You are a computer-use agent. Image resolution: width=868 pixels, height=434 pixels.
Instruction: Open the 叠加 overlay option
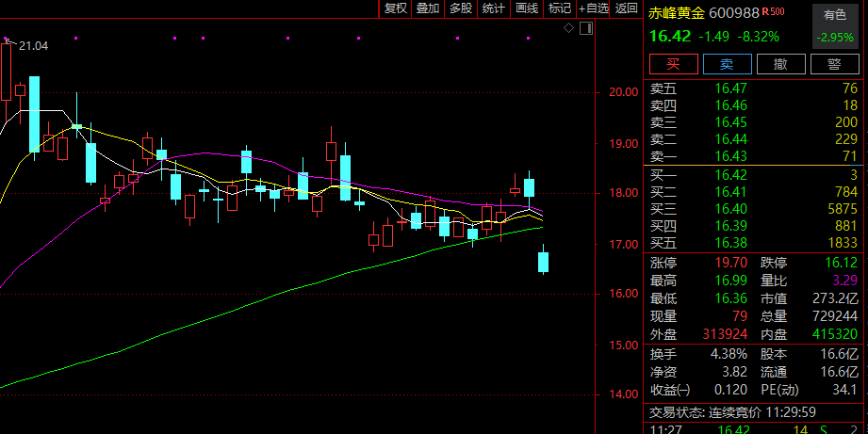click(428, 8)
